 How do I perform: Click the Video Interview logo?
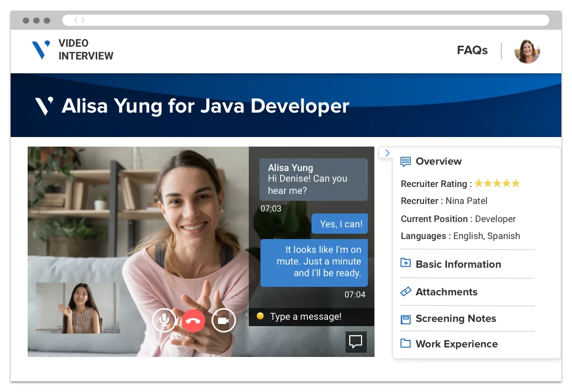72,50
